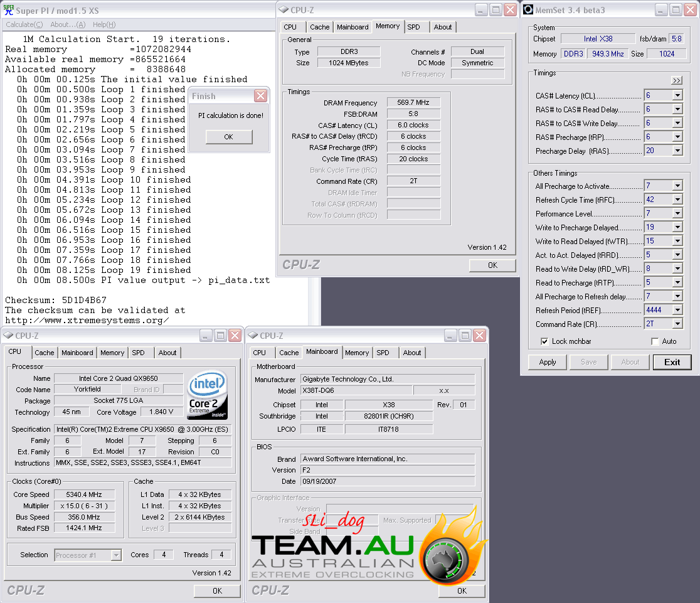This screenshot has width=700, height=603.
Task: Switch to the About tab in CPU-Z Mainboard window
Action: 411,353
